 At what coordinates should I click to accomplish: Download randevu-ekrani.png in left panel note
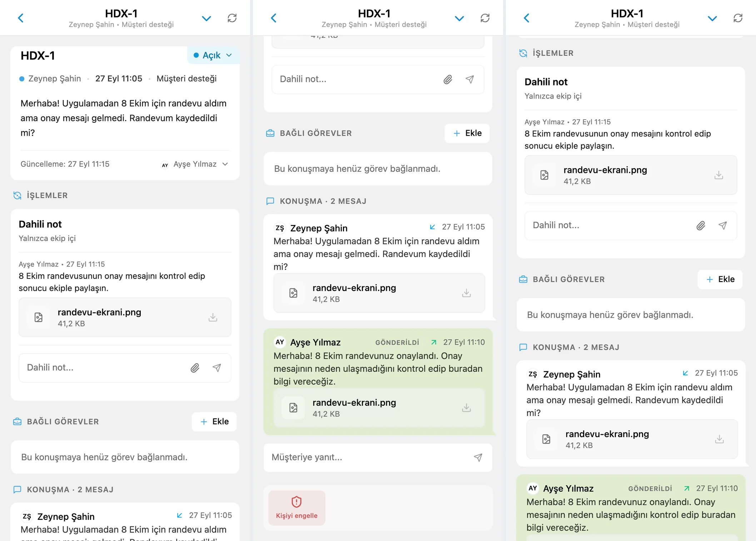tap(213, 317)
